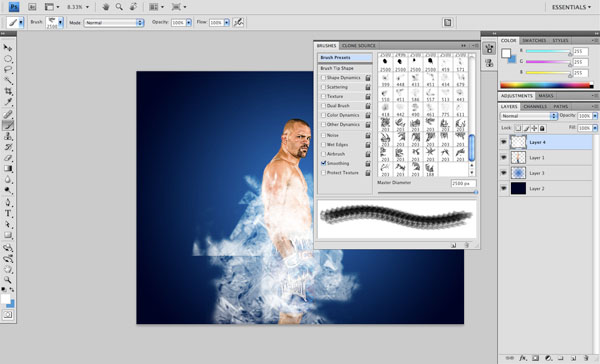Enable Wet Edges checkbox

coord(323,145)
